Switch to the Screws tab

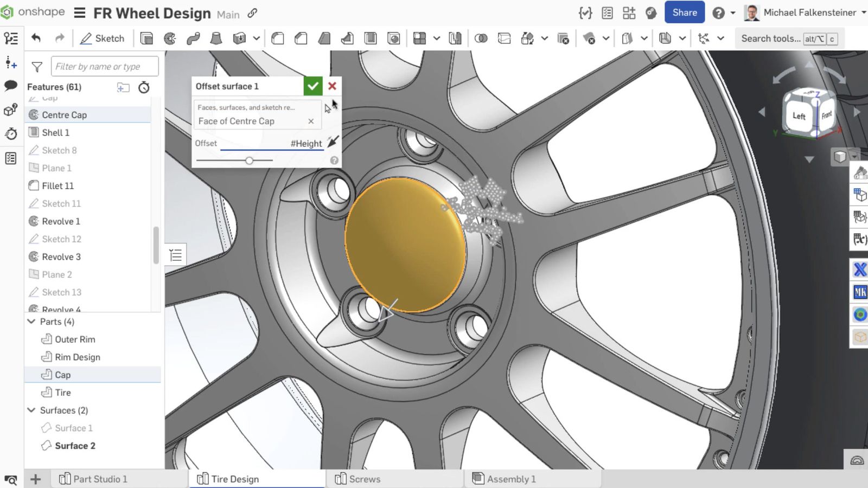(x=364, y=479)
